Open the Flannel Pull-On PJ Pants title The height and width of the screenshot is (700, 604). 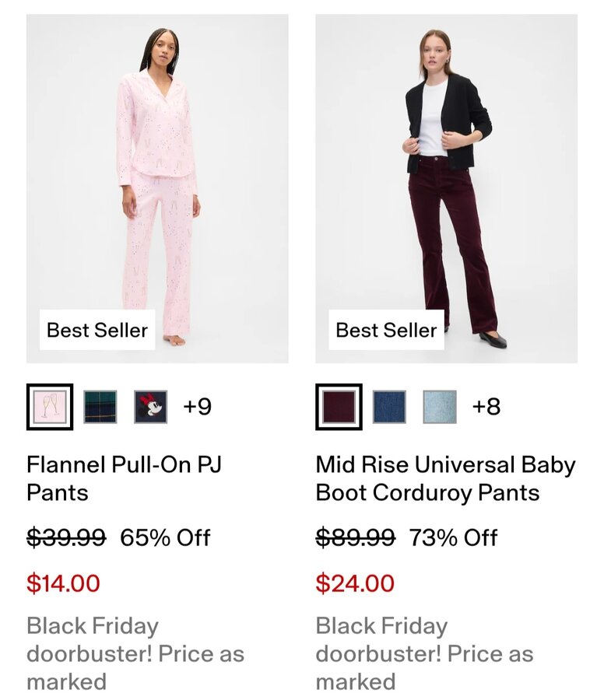point(125,478)
